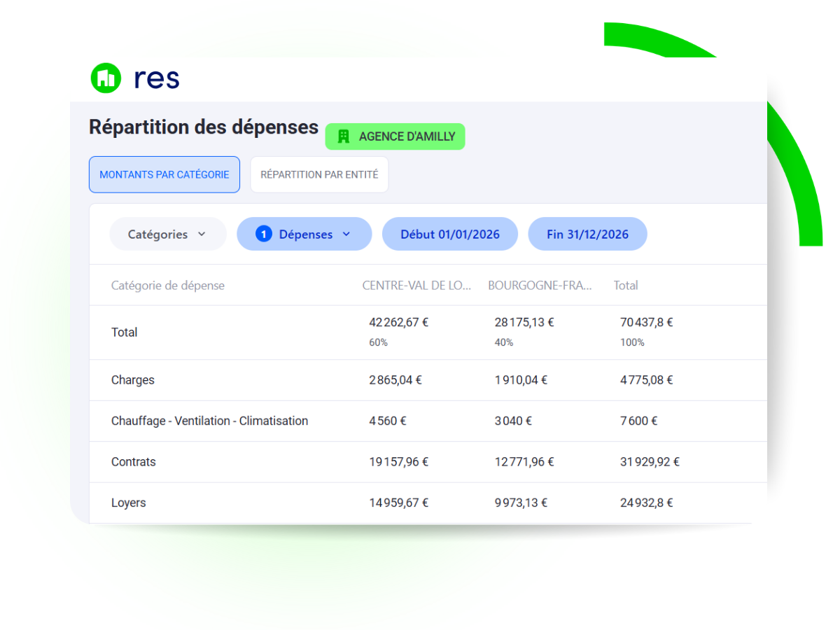Click the Total column header

pyautogui.click(x=626, y=285)
